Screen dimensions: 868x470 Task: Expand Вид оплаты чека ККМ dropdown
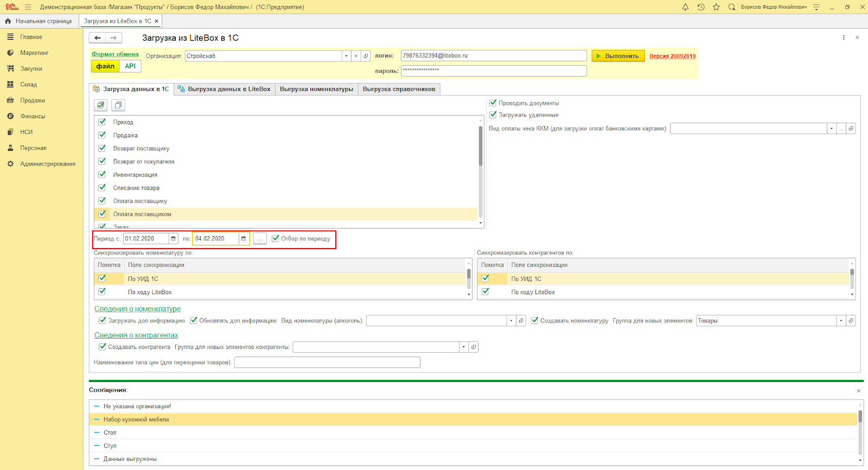point(831,129)
